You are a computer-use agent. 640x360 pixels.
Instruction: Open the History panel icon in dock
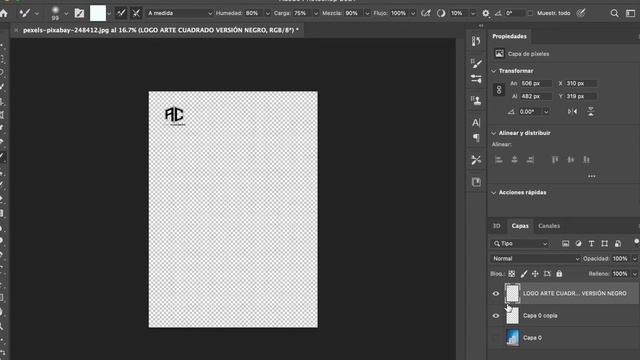pos(476,41)
